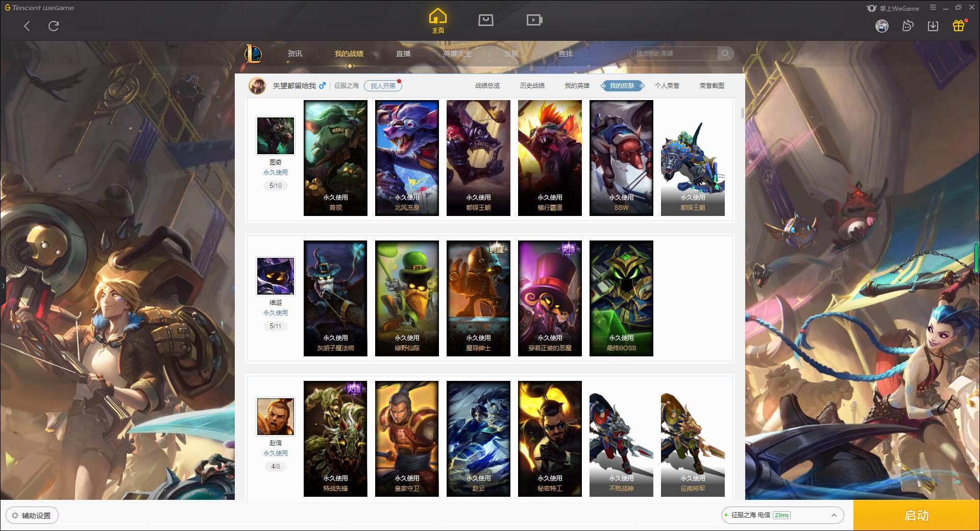The height and width of the screenshot is (531, 980).
Task: Click the summoner profile avatar
Action: pos(257,86)
